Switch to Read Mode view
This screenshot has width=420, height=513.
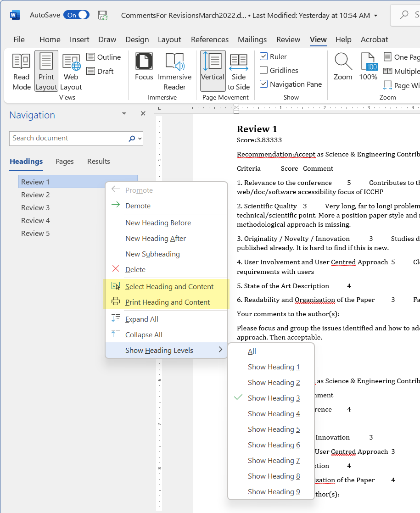(21, 70)
